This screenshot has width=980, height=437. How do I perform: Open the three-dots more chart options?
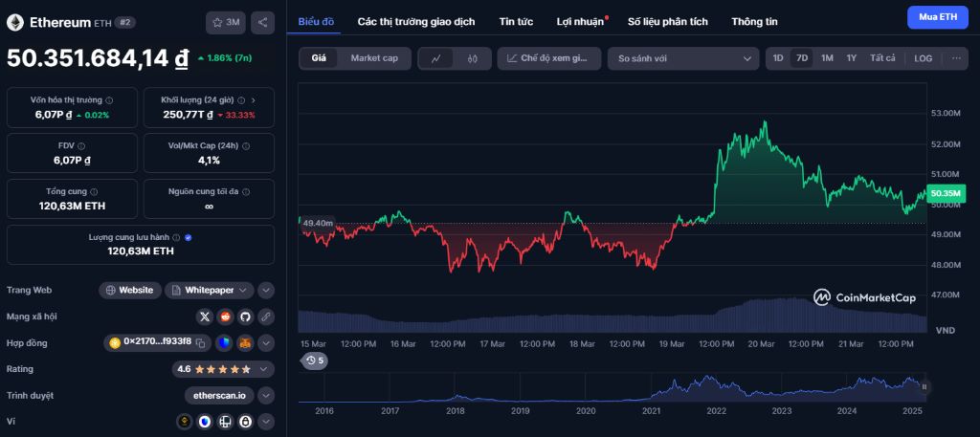(956, 58)
